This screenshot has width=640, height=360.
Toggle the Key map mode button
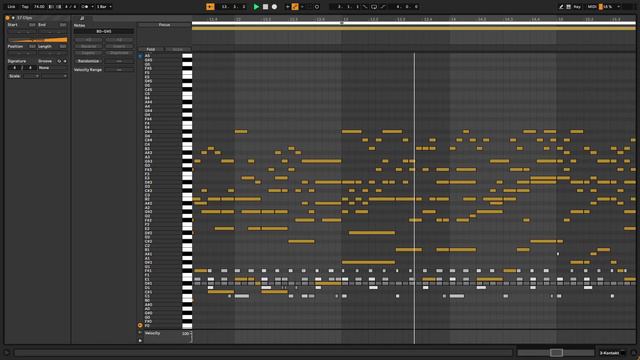(x=577, y=7)
